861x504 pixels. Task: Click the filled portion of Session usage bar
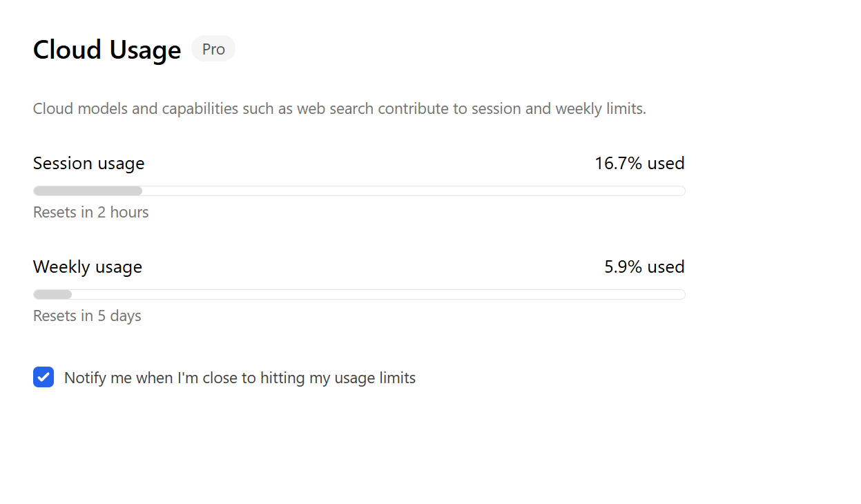coord(88,191)
